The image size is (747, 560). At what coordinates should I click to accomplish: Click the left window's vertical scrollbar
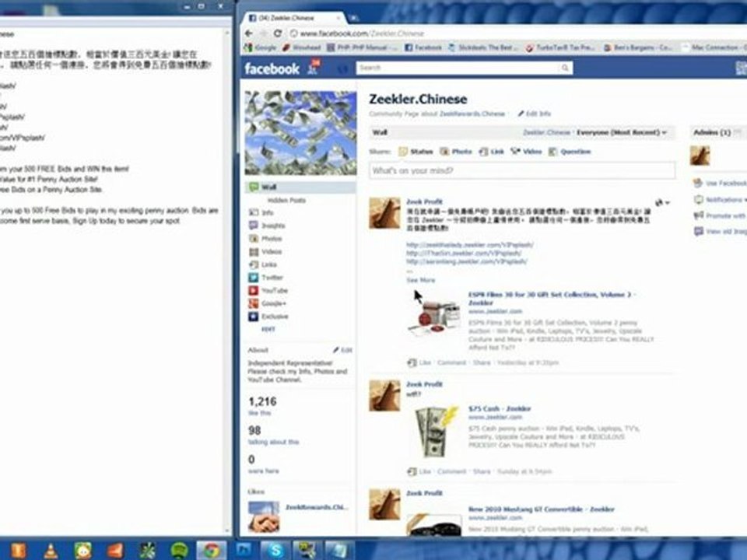(x=227, y=281)
